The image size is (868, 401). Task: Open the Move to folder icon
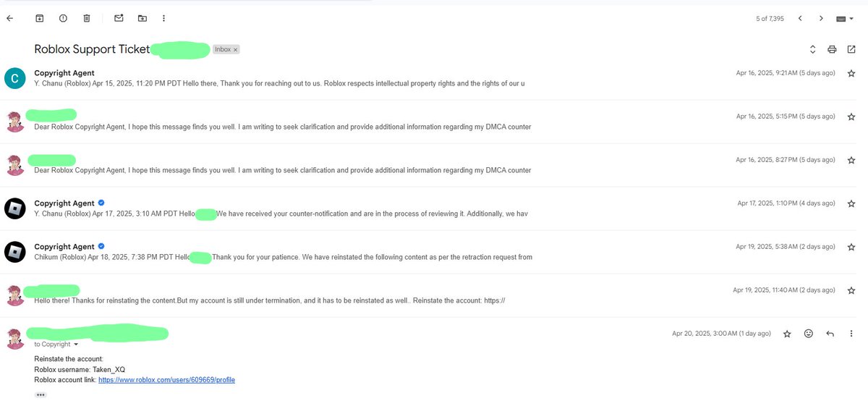pyautogui.click(x=142, y=18)
